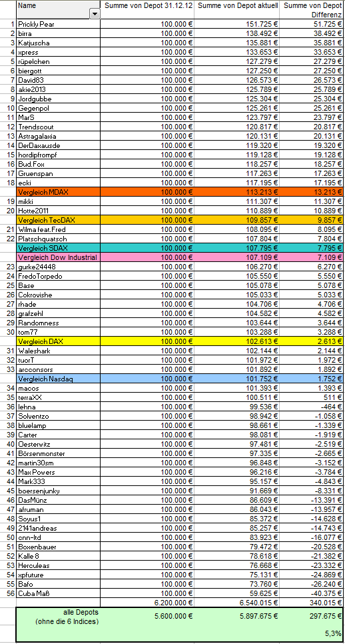Select the cell 'Solventzo'
Image resolution: width=345 pixels, height=644 pixels.
58,416
